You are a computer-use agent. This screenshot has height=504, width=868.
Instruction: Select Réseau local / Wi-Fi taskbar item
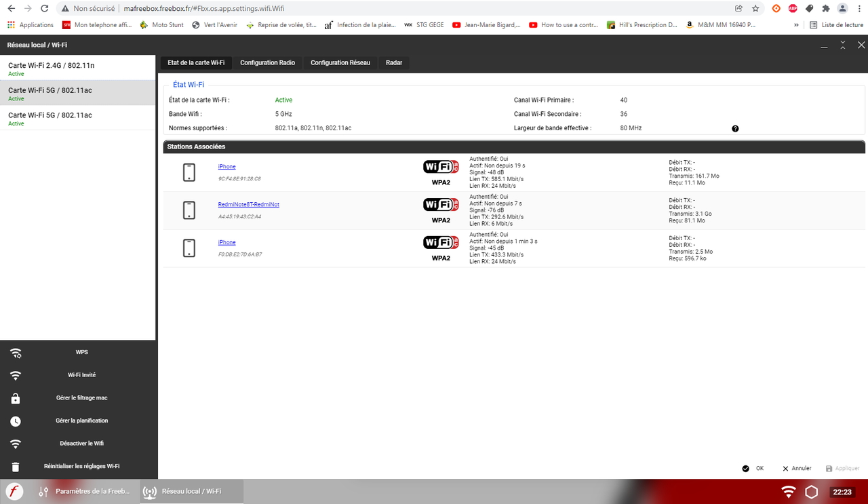191,491
